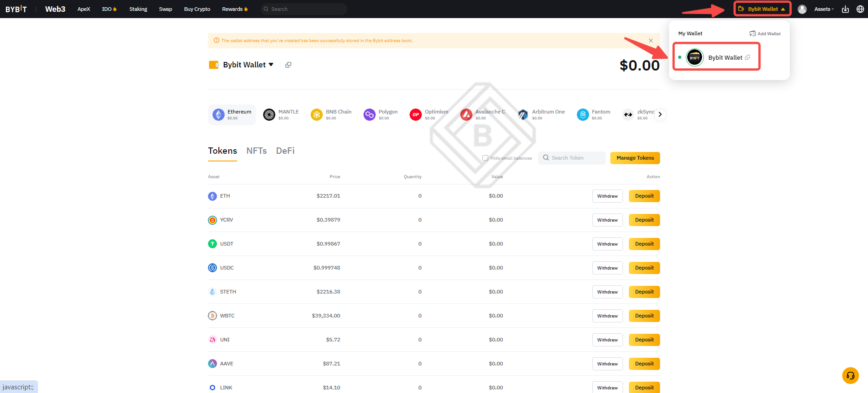Screen dimensions: 868x393
Task: Switch to the DeFi tab
Action: coord(285,151)
